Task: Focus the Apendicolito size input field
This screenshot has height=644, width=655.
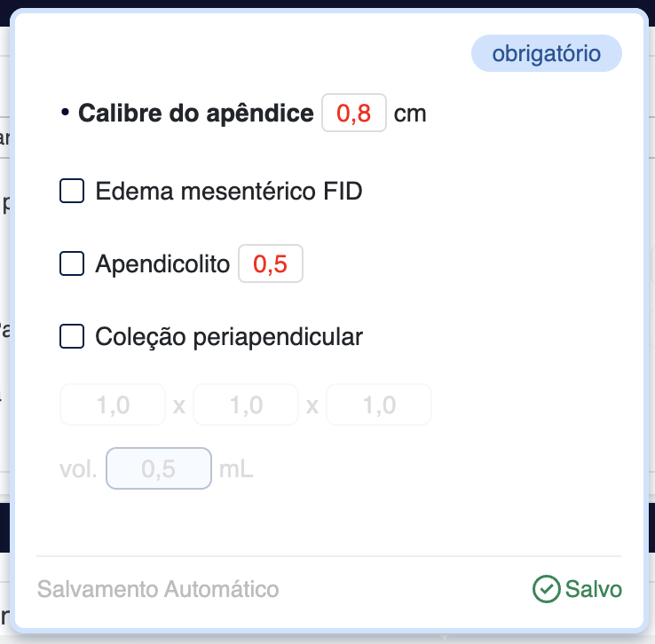Action: (271, 263)
